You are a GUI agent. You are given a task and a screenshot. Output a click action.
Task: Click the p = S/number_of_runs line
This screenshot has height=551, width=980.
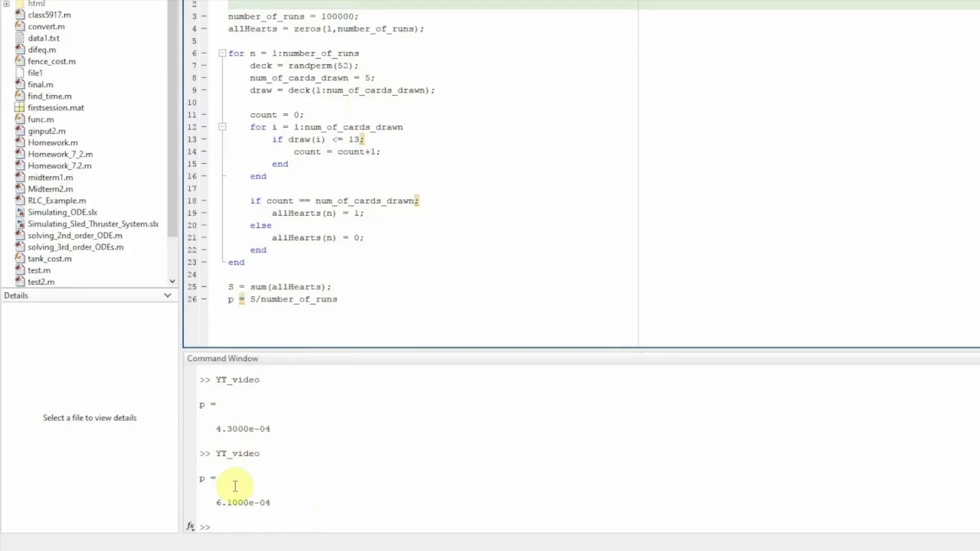coord(283,299)
